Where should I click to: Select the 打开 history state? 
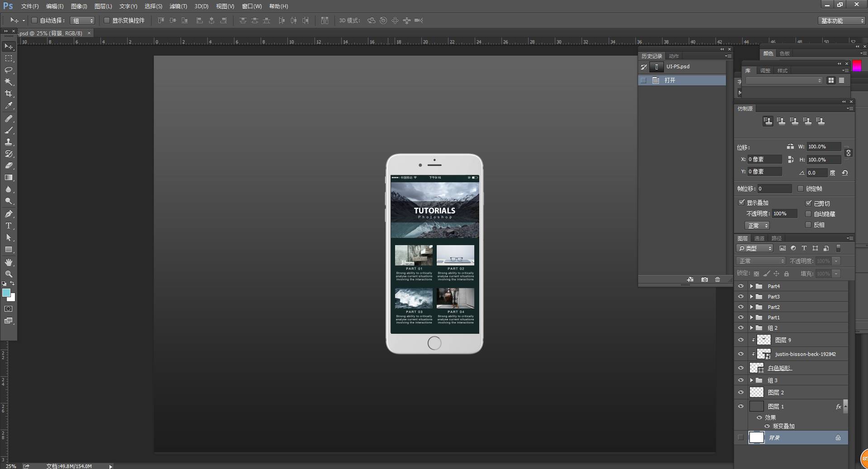pyautogui.click(x=682, y=80)
